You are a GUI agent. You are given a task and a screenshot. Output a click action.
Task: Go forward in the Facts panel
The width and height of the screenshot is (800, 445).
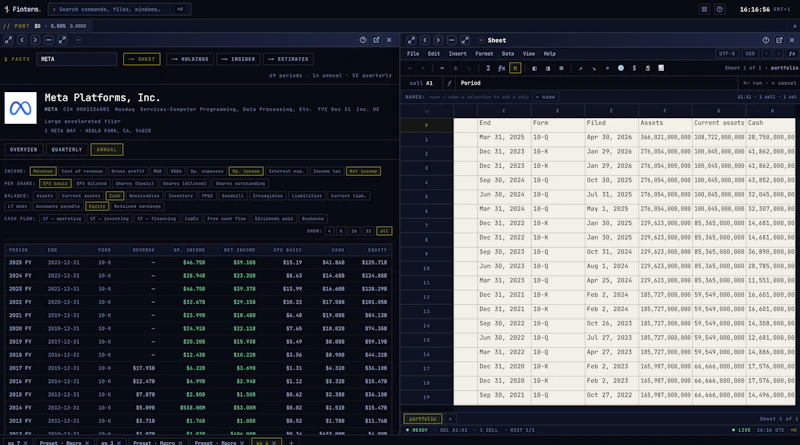[35, 40]
